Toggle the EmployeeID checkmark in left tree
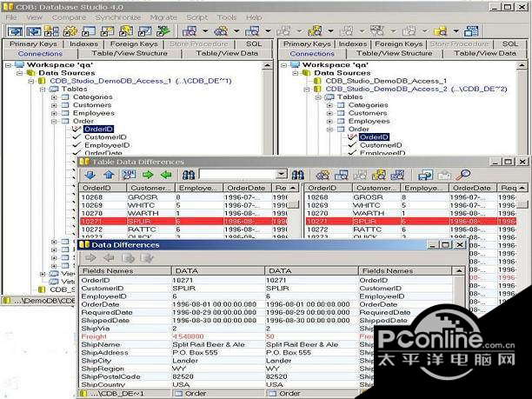Viewport: 532px width, 399px height. click(76, 145)
